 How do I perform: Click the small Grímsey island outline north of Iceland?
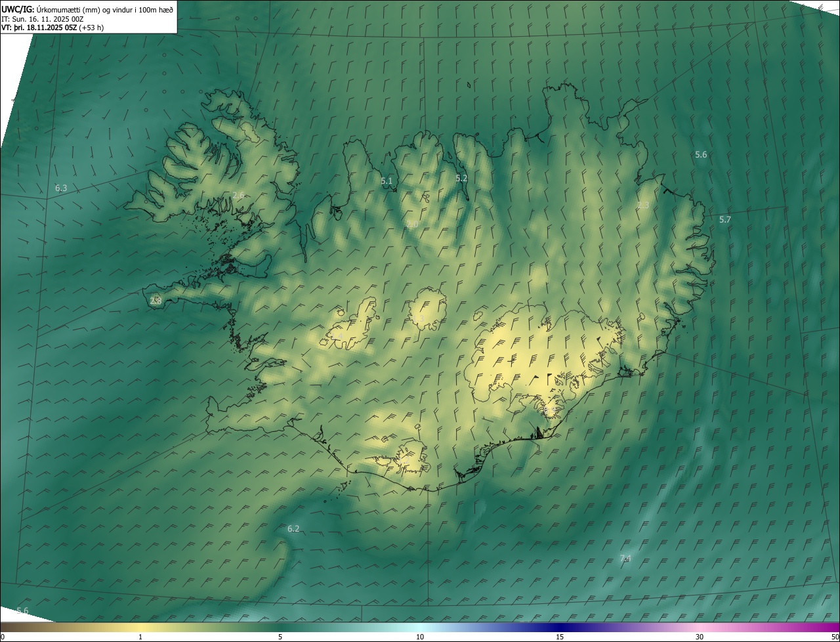470,84
